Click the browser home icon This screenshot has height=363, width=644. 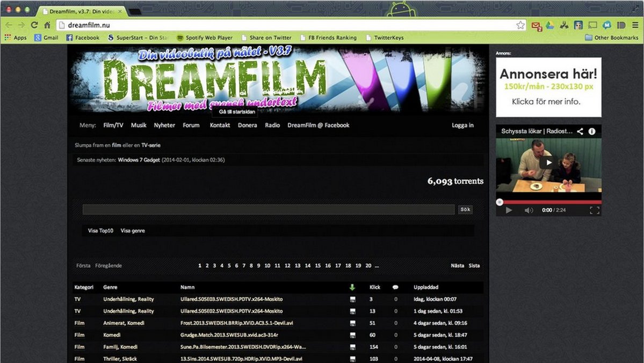47,25
